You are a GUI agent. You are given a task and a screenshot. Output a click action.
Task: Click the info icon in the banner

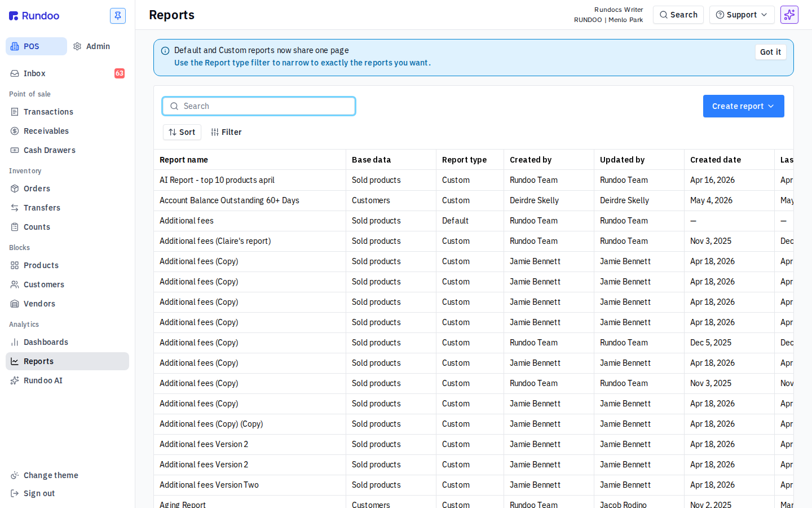[165, 51]
